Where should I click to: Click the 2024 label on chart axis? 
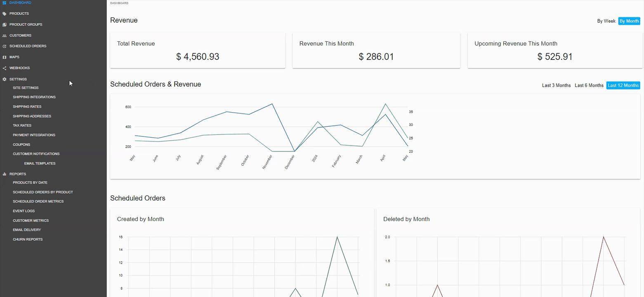(315, 158)
